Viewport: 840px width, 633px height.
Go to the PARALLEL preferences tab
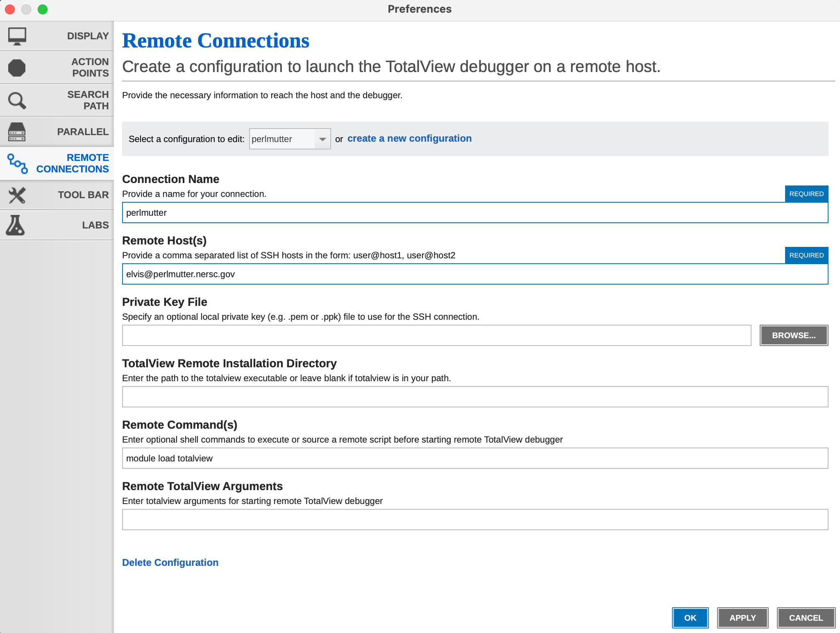click(x=83, y=132)
